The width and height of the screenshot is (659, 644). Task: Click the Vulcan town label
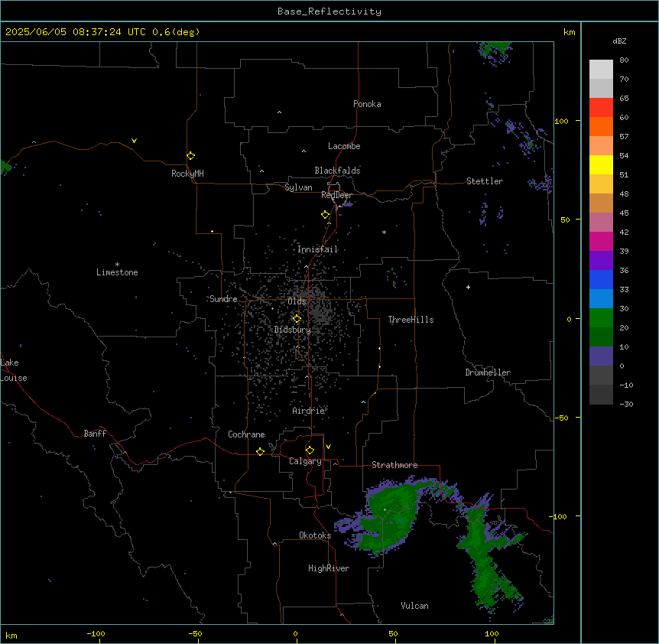pyautogui.click(x=414, y=606)
